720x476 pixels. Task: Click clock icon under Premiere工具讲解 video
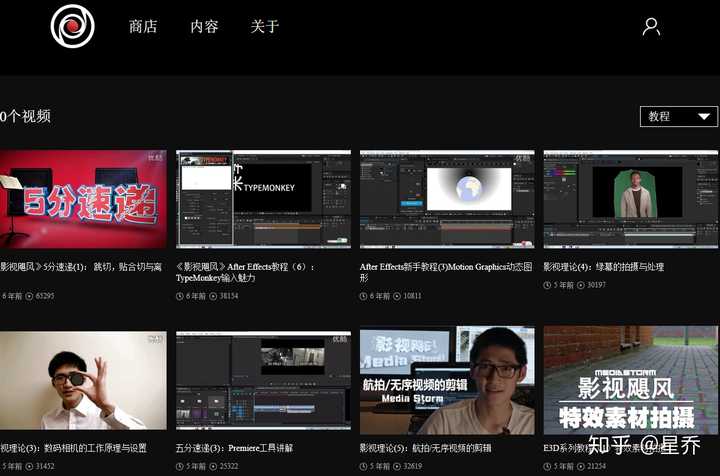tap(180, 466)
